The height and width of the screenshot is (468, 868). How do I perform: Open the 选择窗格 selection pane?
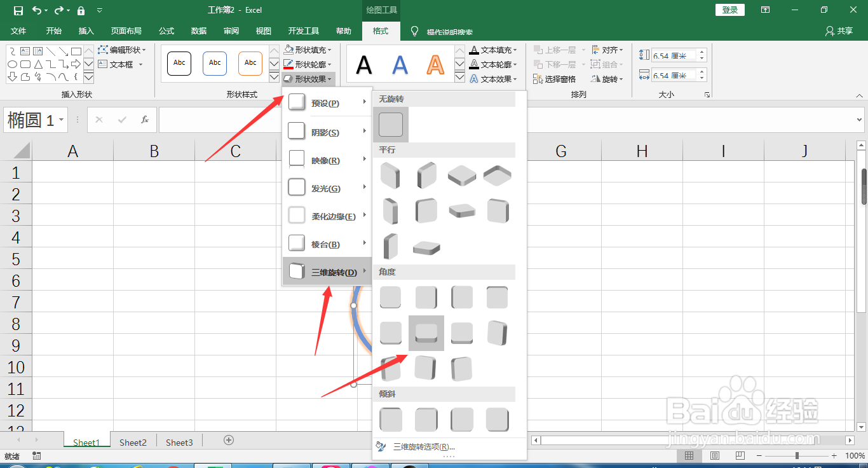(x=555, y=79)
